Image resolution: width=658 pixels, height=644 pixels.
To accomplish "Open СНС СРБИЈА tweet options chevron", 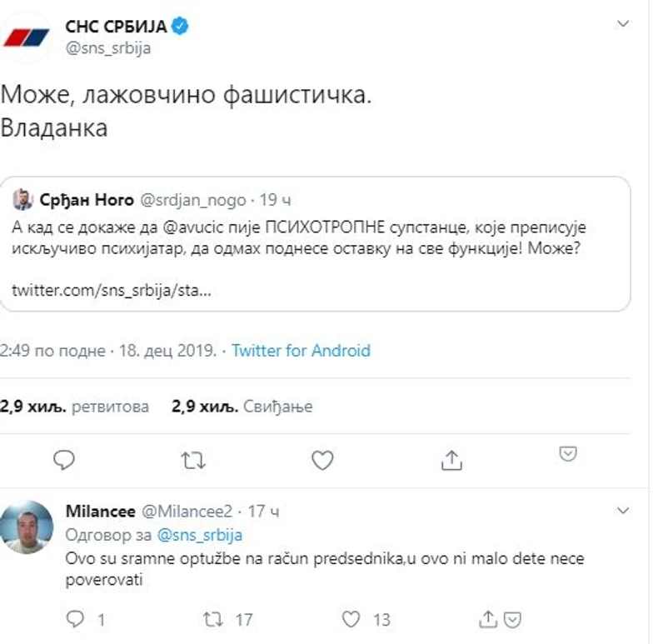I will (626, 22).
